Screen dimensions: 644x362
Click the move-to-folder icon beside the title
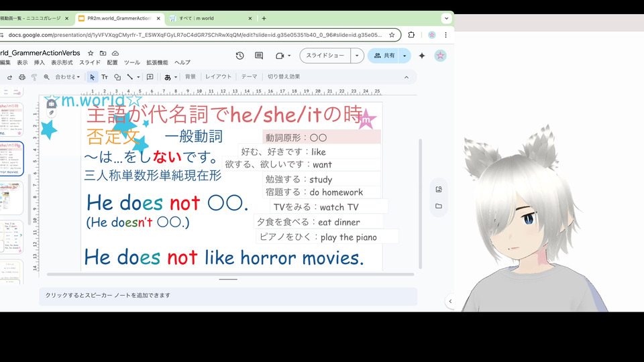point(103,53)
